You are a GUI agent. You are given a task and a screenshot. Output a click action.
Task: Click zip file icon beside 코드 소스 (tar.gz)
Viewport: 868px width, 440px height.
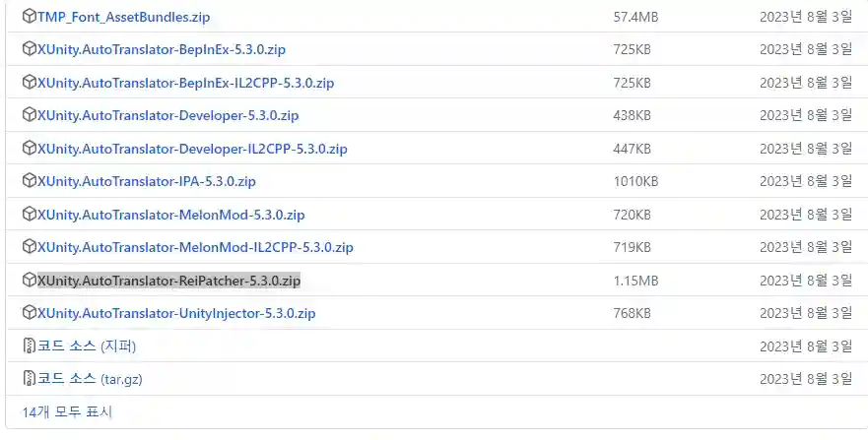coord(29,379)
